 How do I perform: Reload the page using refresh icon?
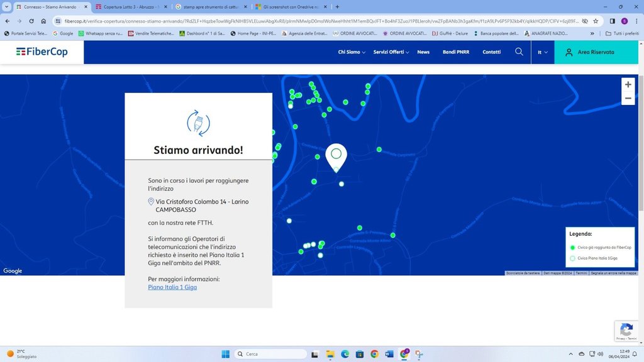(31, 21)
